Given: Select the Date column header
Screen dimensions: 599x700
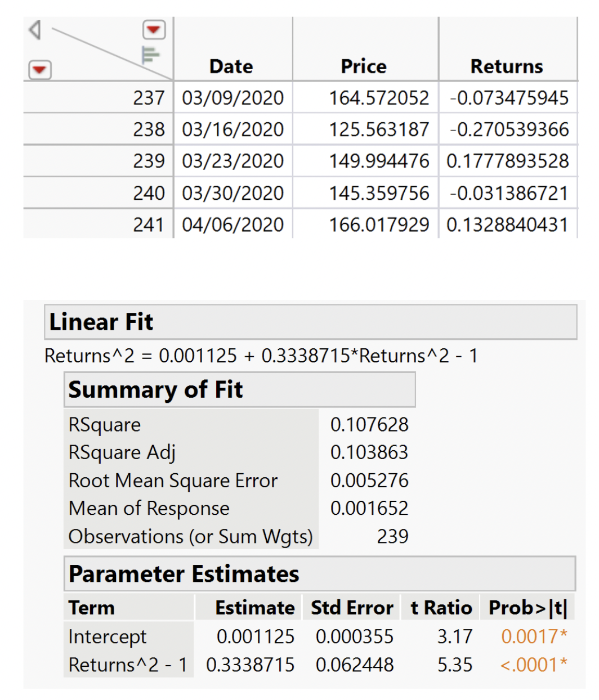Looking at the screenshot, I should 231,66.
